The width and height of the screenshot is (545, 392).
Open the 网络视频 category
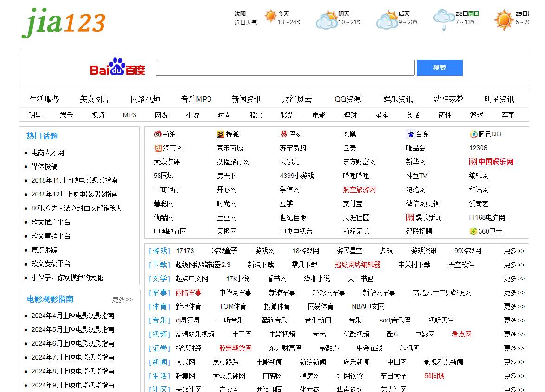click(145, 99)
